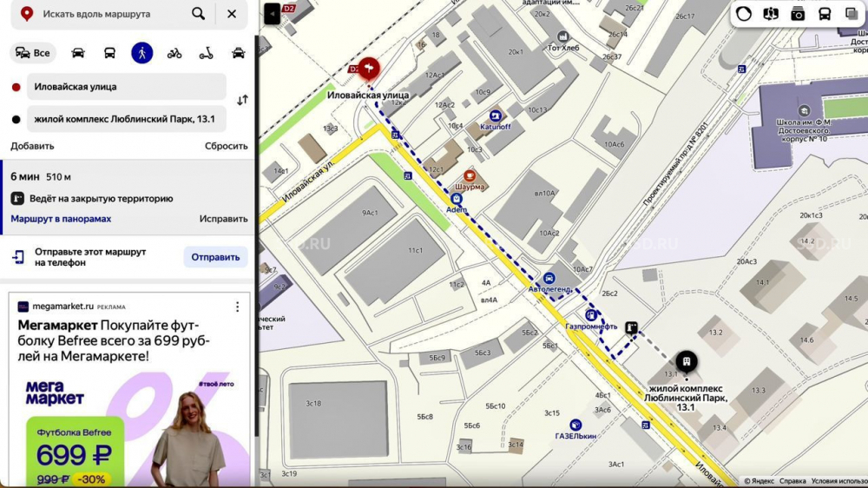Click the Автолегенд car service icon

(x=549, y=278)
